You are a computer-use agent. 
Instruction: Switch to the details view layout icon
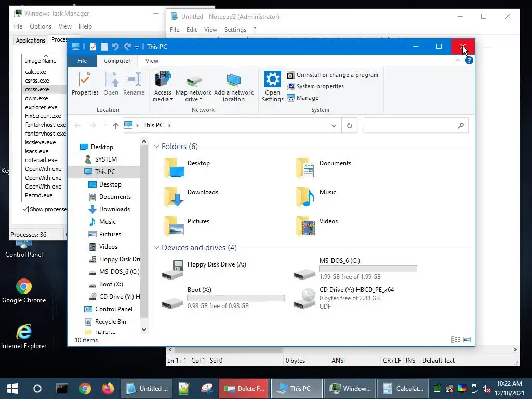click(x=456, y=340)
